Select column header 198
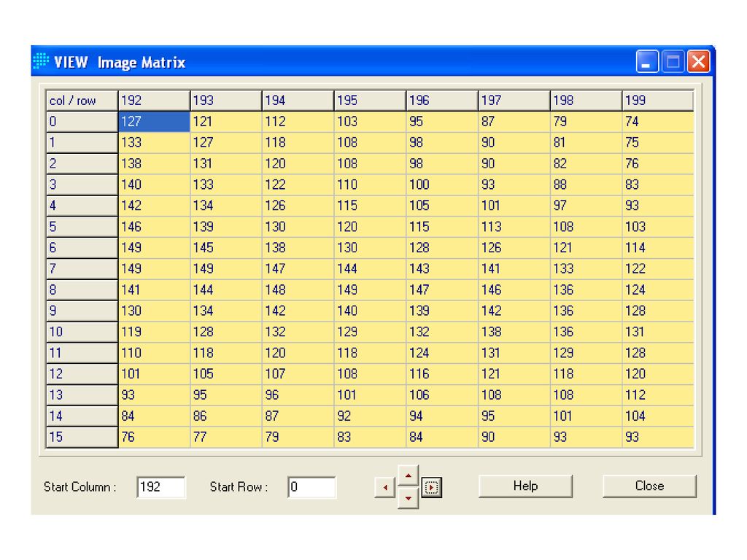747x560 pixels. (586, 100)
